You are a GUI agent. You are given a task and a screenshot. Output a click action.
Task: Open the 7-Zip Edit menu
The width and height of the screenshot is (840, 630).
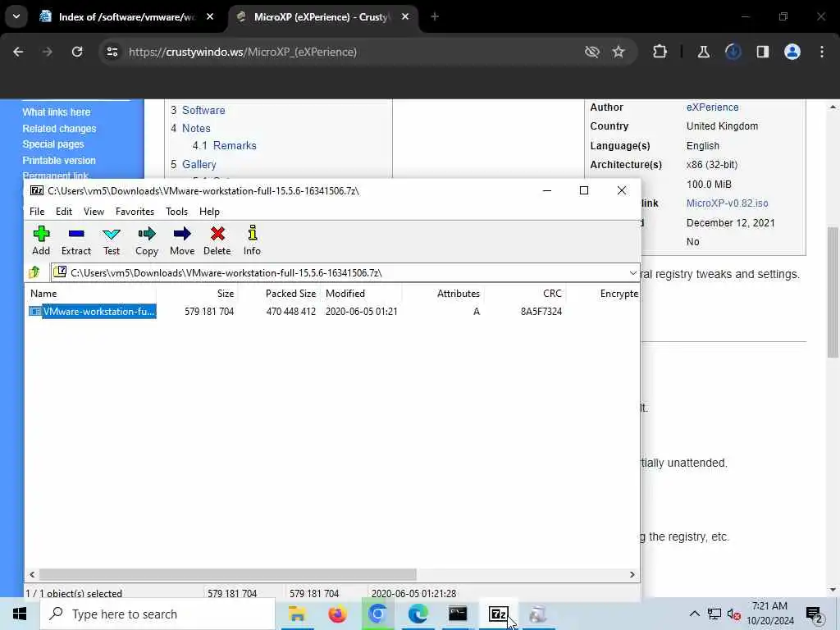(64, 212)
